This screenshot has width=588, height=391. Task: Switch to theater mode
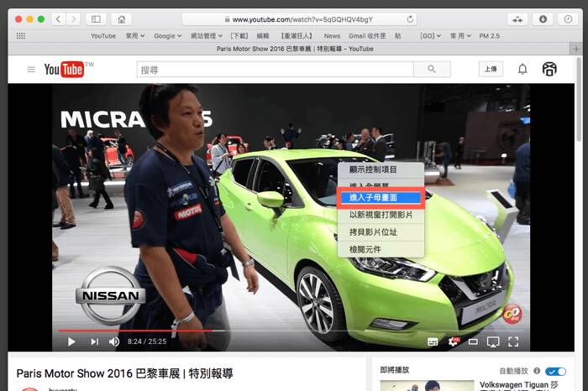point(473,341)
